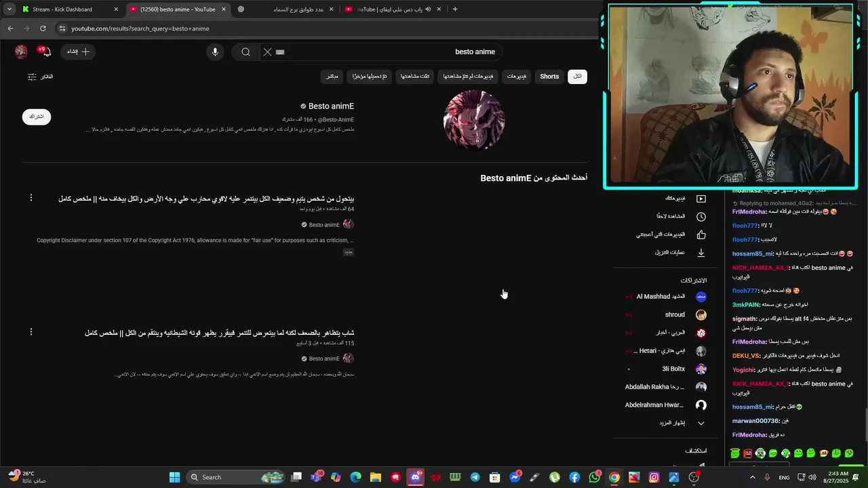The image size is (868, 488).
Task: Go back in browser history
Action: tap(10, 28)
